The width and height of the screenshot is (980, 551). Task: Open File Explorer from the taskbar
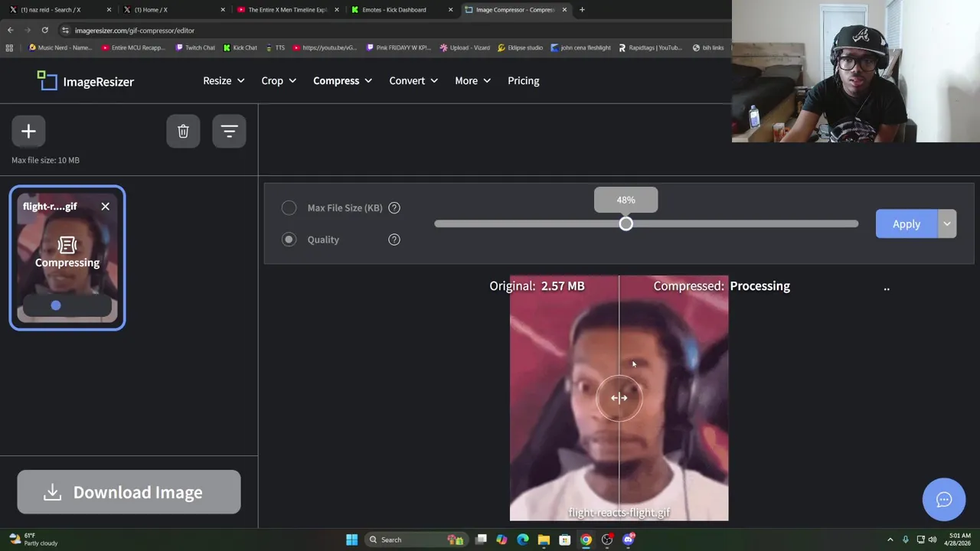pos(544,540)
